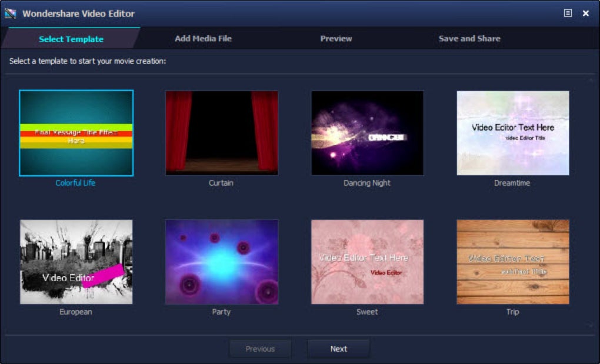Select the Dreamtime template thumbnail

coord(513,133)
